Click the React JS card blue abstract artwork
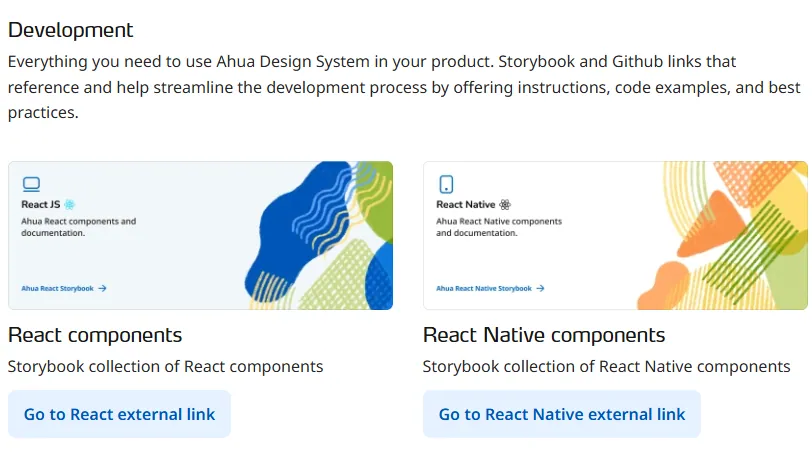 click(318, 236)
